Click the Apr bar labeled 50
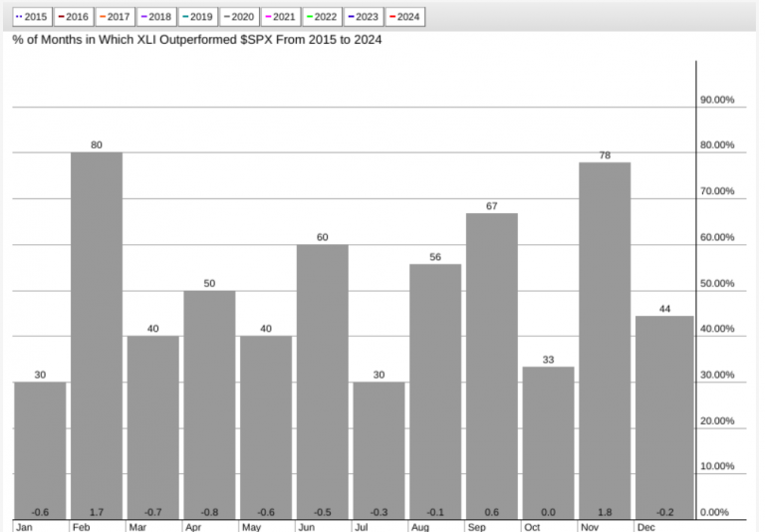 pos(209,405)
